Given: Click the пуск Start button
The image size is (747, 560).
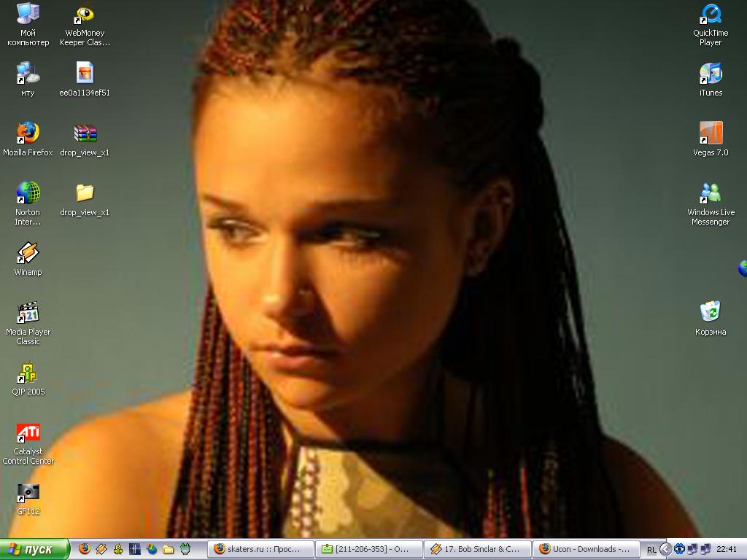Looking at the screenshot, I should click(x=34, y=549).
